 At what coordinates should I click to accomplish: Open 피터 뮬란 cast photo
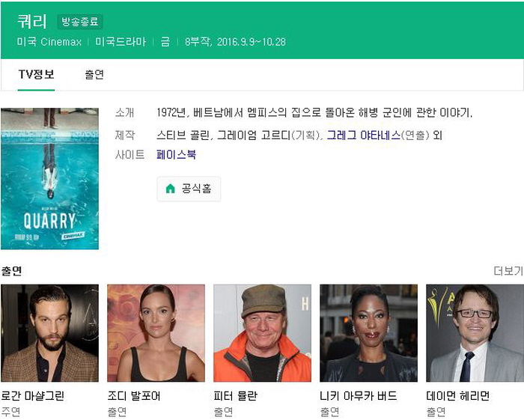[x=262, y=333]
